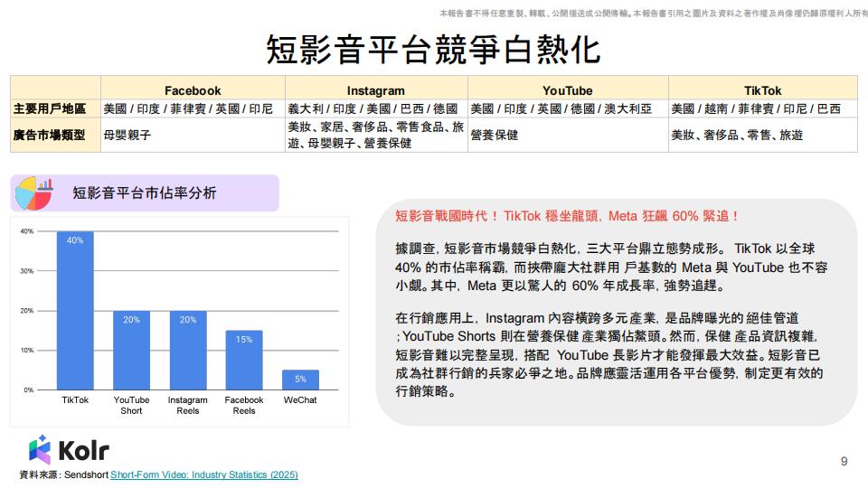Image resolution: width=868 pixels, height=488 pixels.
Task: Click the Facebook Reels axis label
Action: 244,405
